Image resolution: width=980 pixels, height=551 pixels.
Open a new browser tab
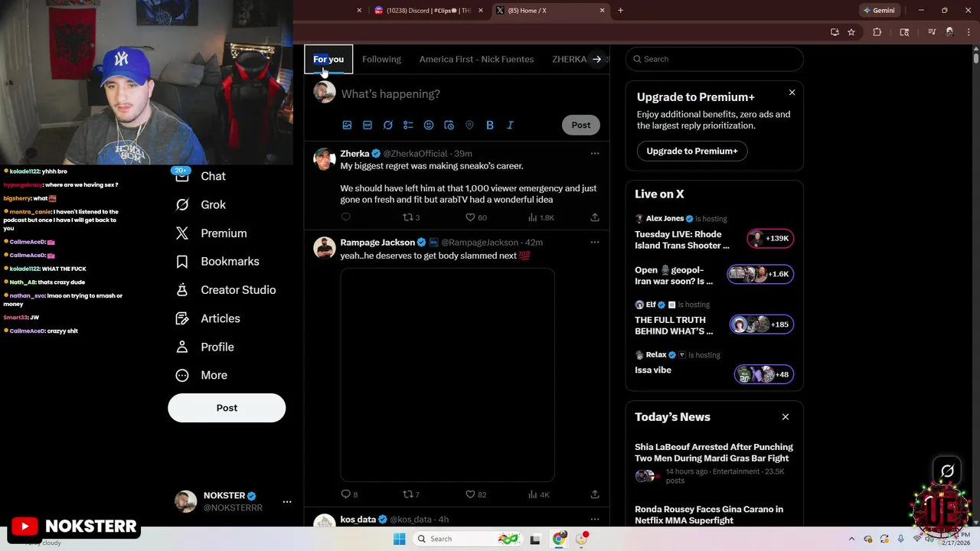[620, 11]
